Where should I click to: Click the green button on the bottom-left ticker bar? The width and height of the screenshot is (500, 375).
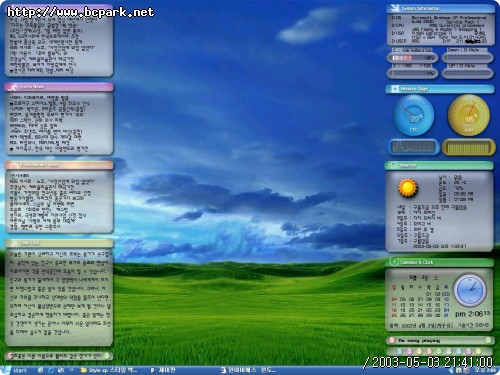107,356
